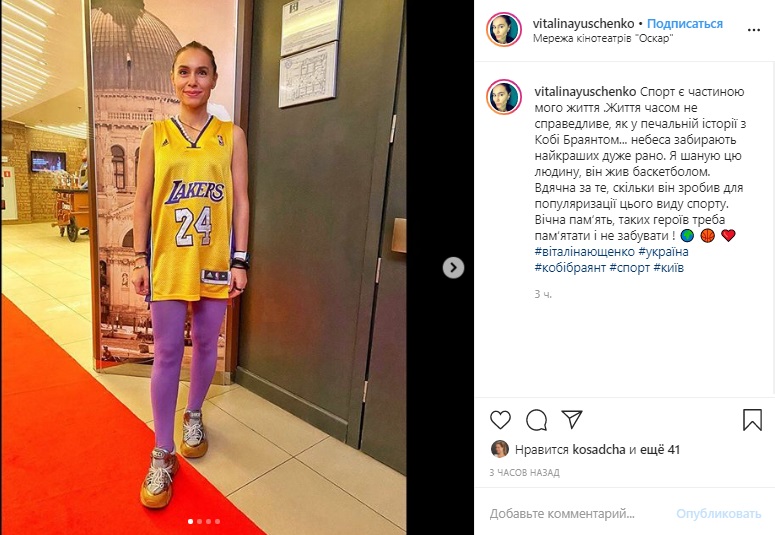Open kosadcha's small avatar near likes
This screenshot has width=775, height=535.
[x=500, y=449]
